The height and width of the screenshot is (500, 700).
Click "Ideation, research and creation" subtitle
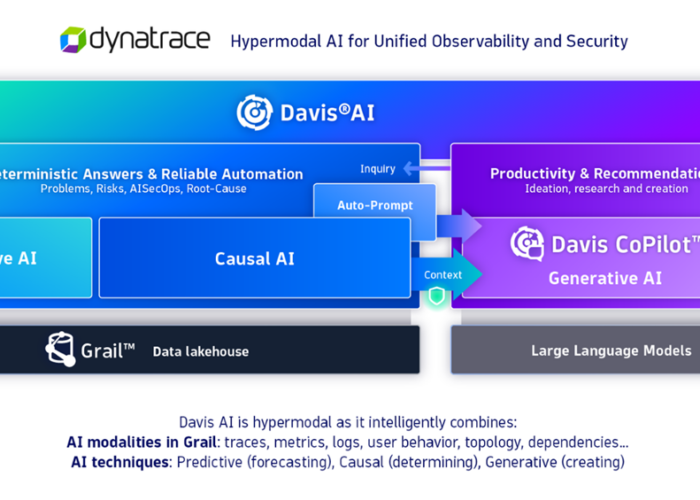pyautogui.click(x=606, y=188)
